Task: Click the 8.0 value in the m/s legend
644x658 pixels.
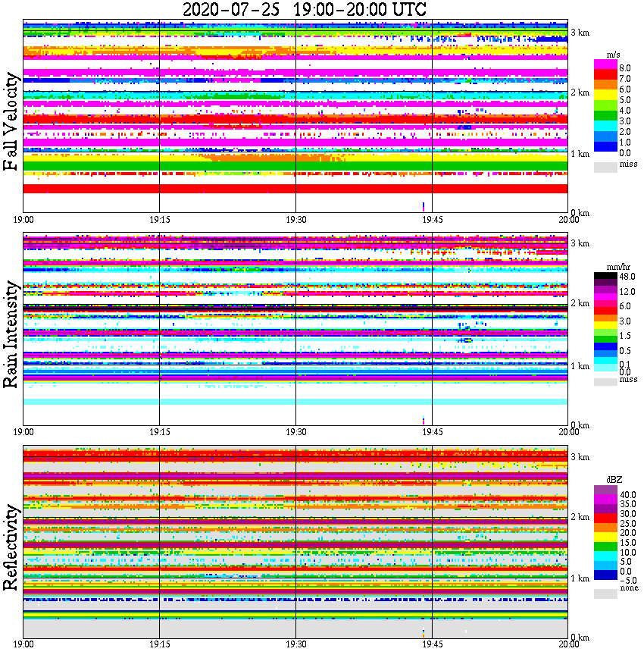Action: click(x=625, y=68)
